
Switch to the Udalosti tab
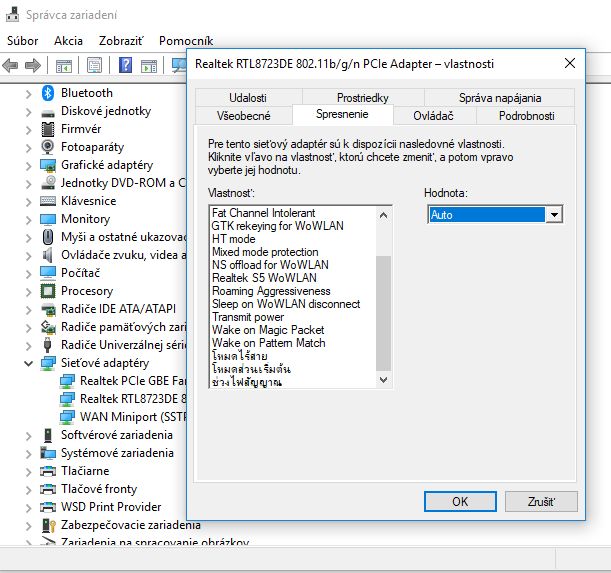(248, 98)
